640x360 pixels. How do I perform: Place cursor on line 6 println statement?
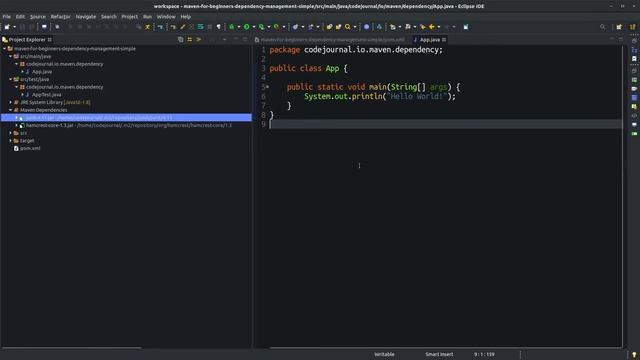tap(380, 96)
